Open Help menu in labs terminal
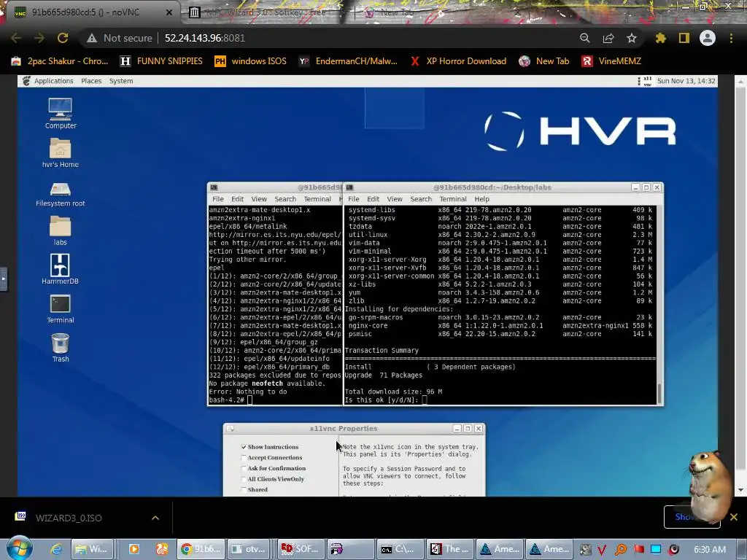The height and width of the screenshot is (560, 747). point(481,199)
